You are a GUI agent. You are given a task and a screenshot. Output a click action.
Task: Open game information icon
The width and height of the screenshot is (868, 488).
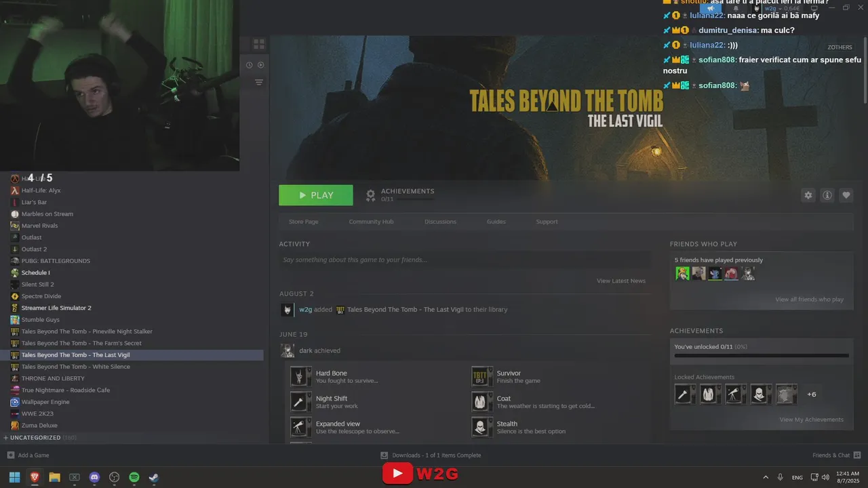(x=827, y=195)
